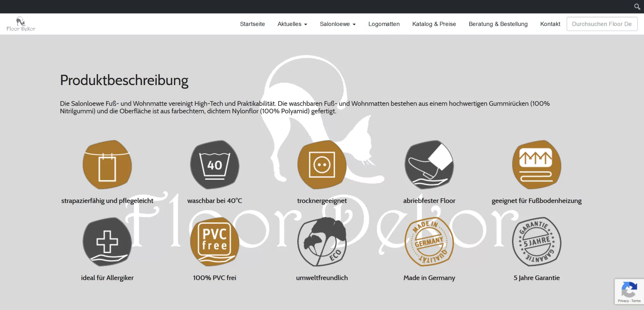Navigate to Kontakt page
This screenshot has width=644, height=310.
(550, 24)
